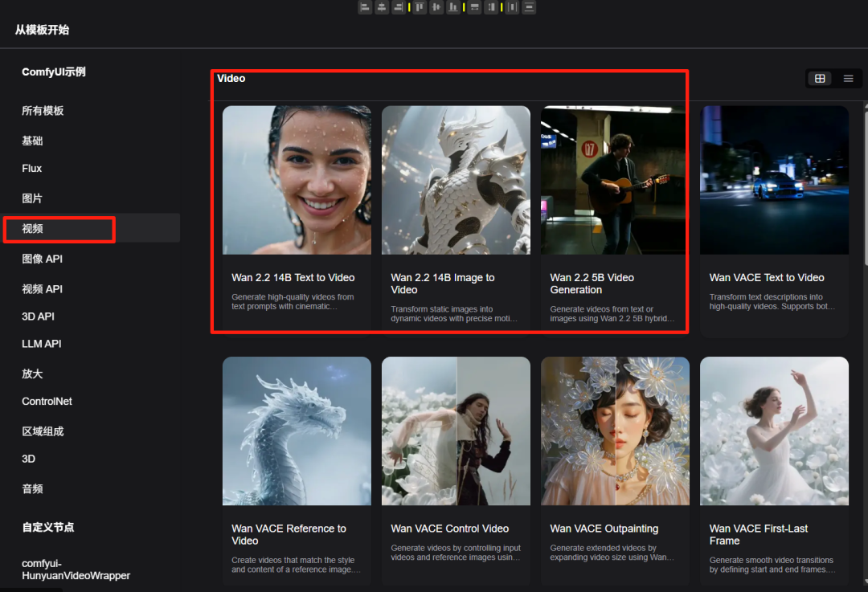Click the 自定义节点 section heading

click(x=48, y=527)
